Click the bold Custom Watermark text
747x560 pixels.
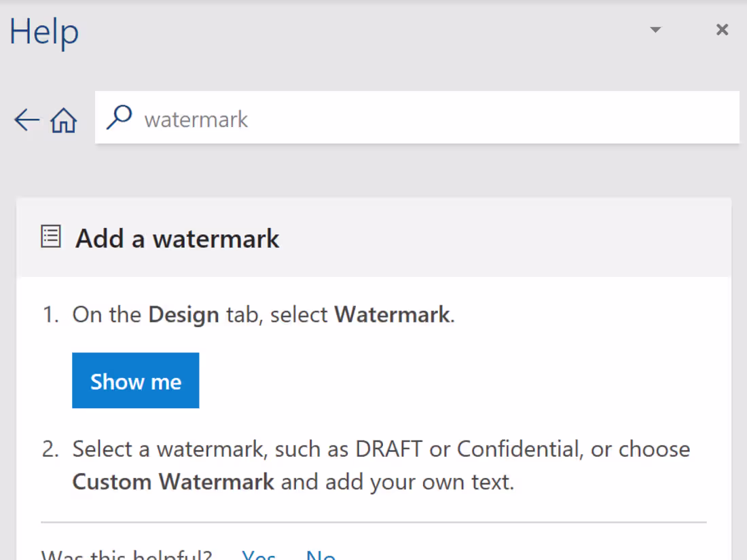[x=173, y=482]
